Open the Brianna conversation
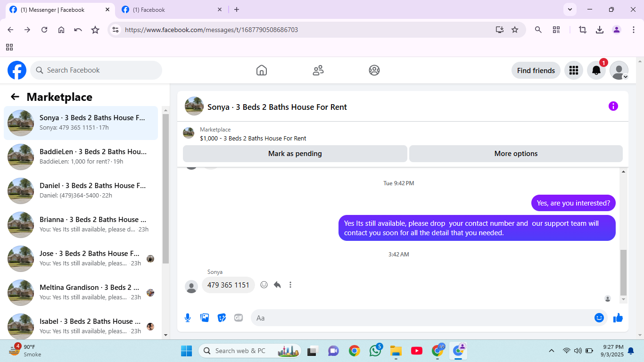 point(81,225)
